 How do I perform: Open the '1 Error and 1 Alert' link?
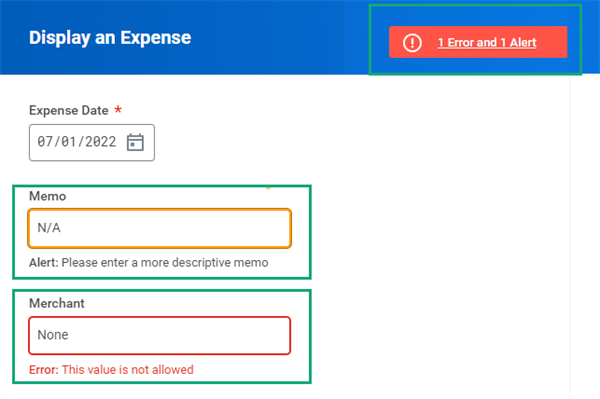click(487, 42)
